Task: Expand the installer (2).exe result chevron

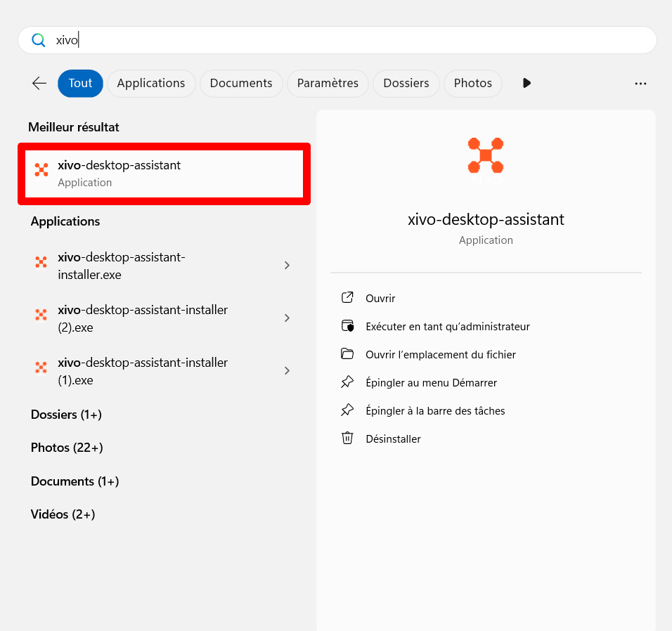Action: pyautogui.click(x=287, y=318)
